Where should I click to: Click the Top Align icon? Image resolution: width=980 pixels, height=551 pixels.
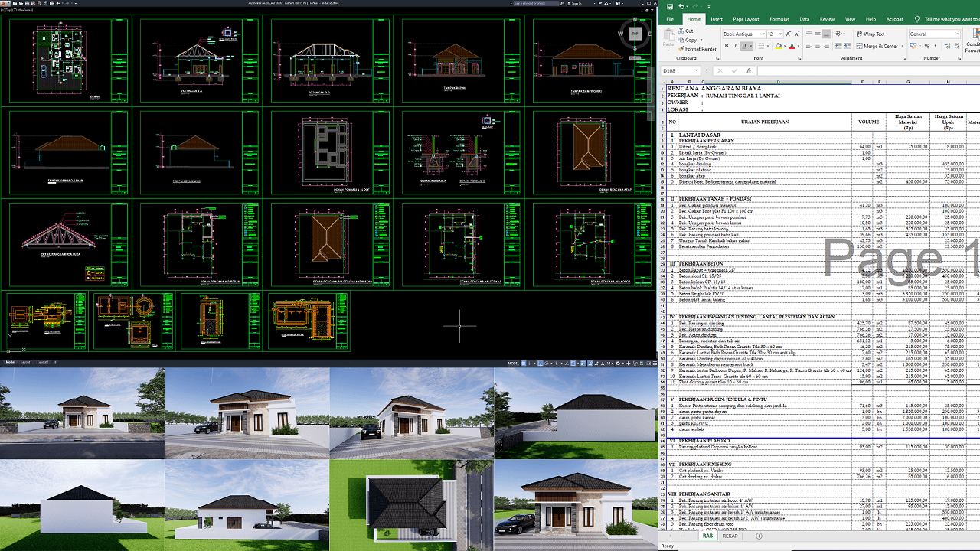click(808, 34)
